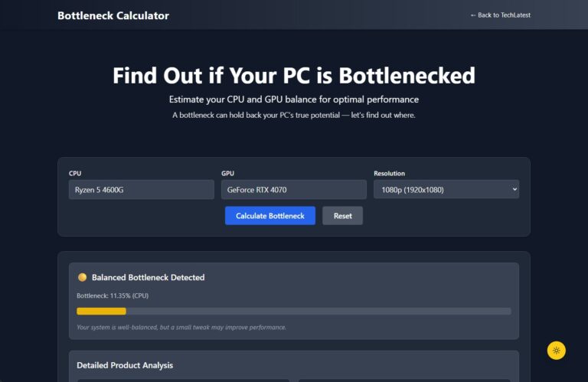This screenshot has height=382, width=588.
Task: Toggle the light/dark theme sun button
Action: (x=556, y=351)
